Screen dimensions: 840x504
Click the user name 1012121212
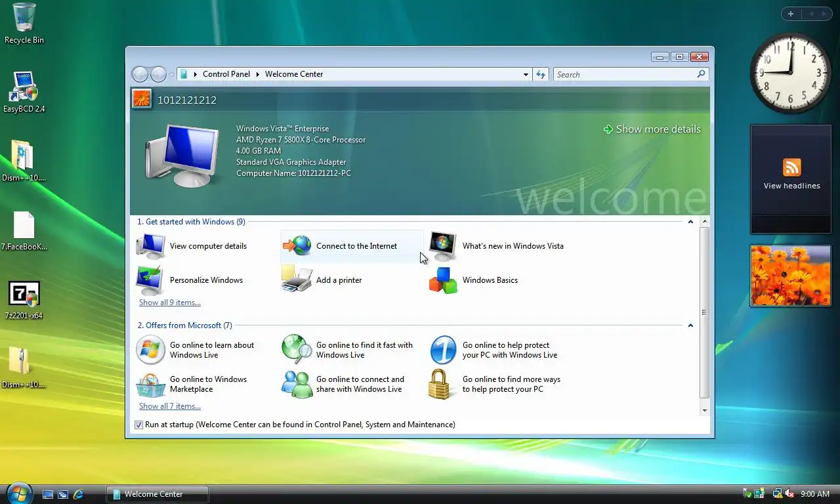[187, 100]
